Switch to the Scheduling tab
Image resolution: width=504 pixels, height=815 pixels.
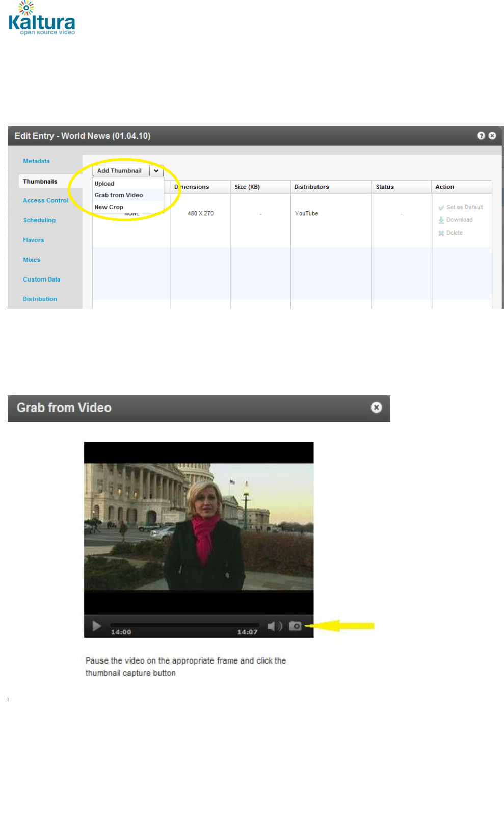pyautogui.click(x=39, y=220)
